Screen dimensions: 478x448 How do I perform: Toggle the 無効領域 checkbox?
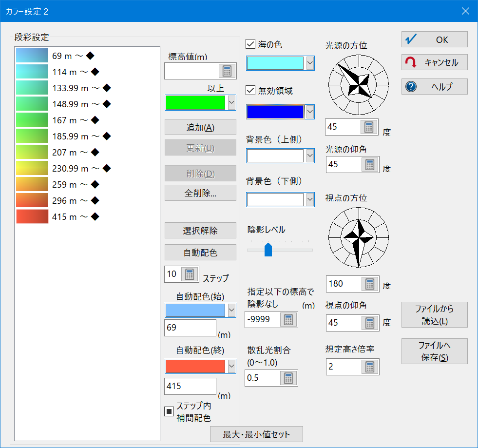point(250,90)
